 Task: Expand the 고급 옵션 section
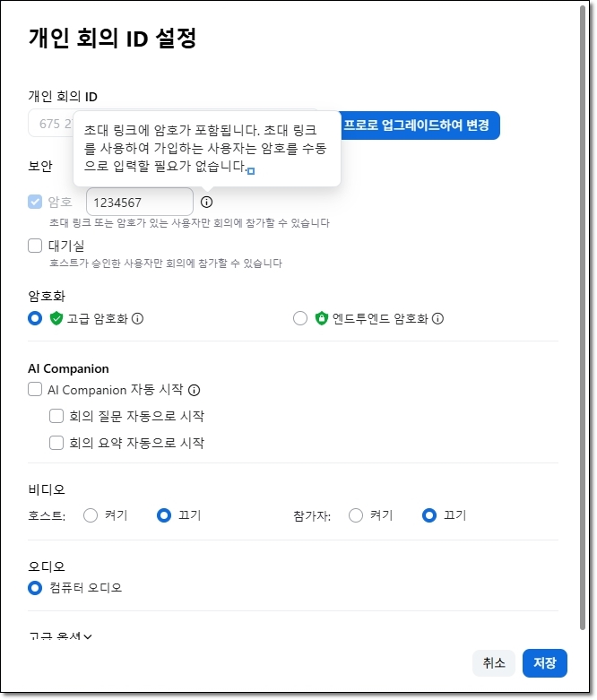(61, 636)
